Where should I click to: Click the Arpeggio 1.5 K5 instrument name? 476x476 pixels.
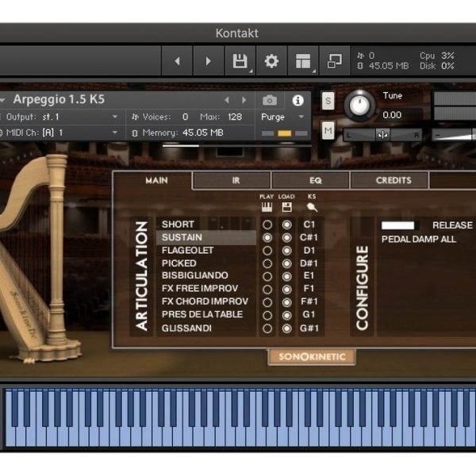[59, 100]
